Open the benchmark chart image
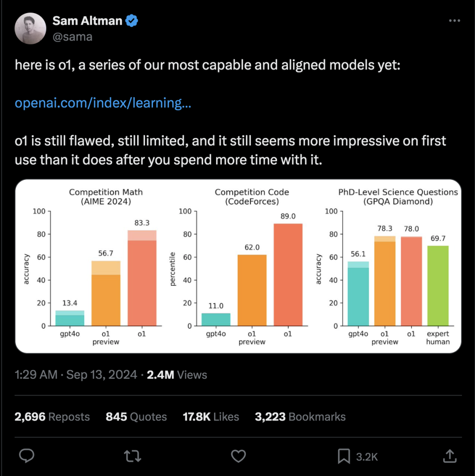This screenshot has height=476, width=475. (x=238, y=266)
